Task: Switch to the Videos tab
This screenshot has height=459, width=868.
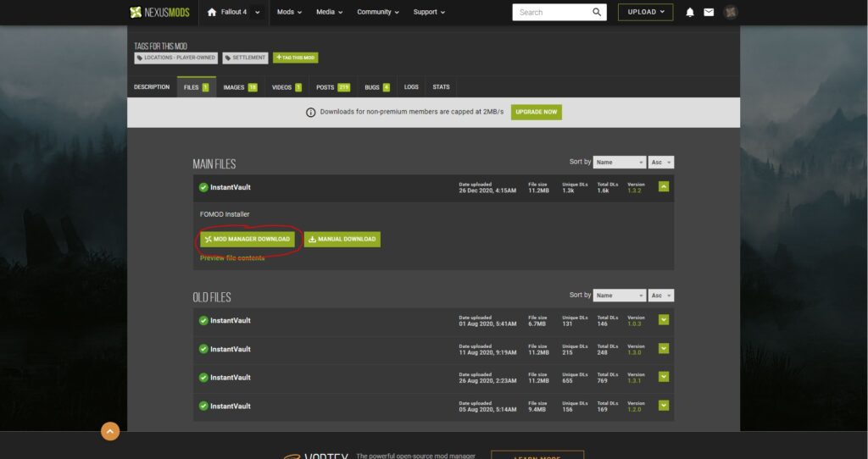Action: [287, 87]
